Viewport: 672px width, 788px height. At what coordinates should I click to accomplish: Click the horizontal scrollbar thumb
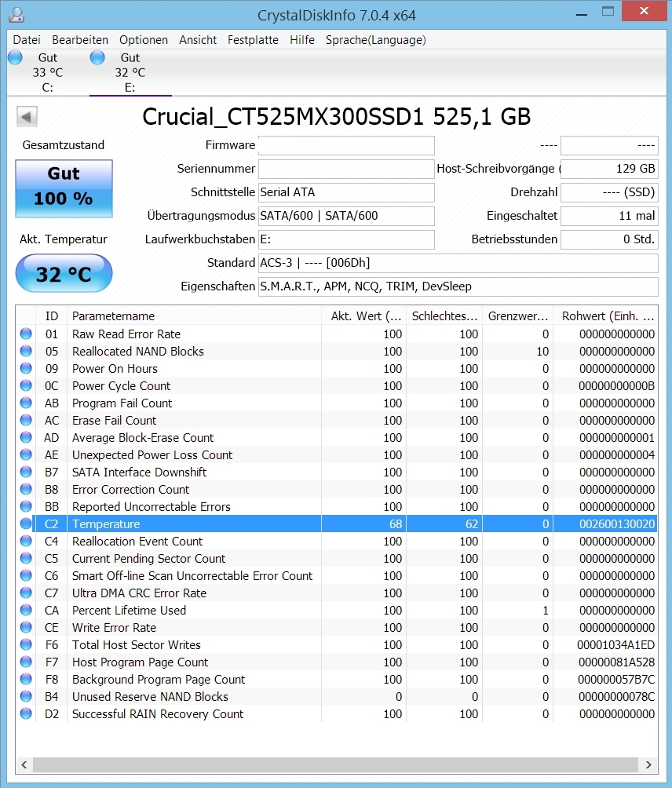point(336,764)
